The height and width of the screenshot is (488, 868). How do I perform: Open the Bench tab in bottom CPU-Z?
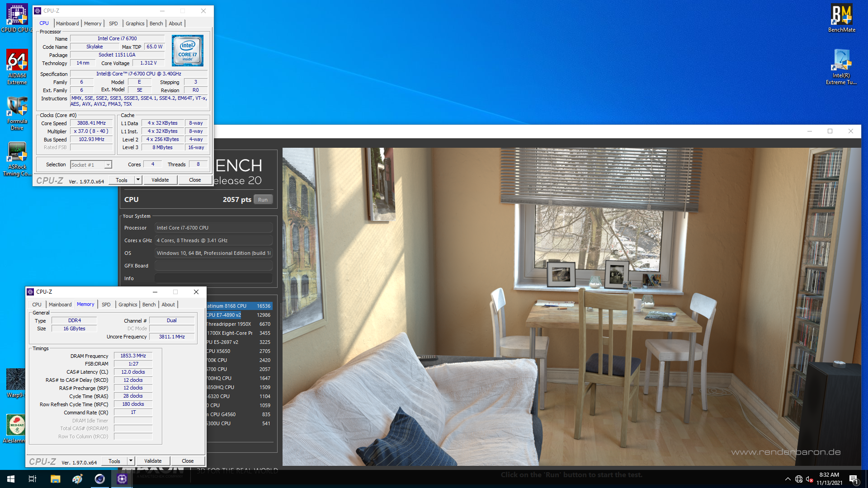click(x=149, y=305)
